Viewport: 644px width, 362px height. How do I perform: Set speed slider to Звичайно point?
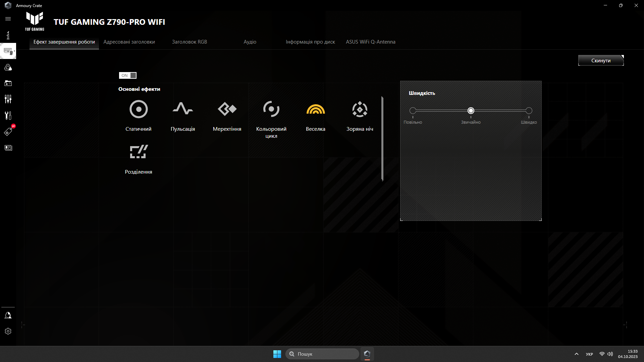(x=471, y=111)
